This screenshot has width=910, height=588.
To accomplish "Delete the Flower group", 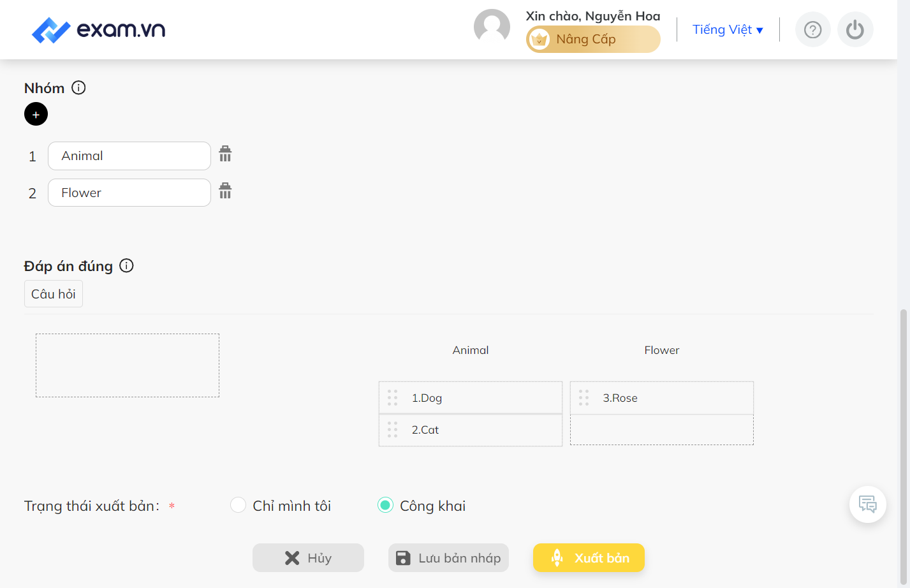I will [x=225, y=191].
